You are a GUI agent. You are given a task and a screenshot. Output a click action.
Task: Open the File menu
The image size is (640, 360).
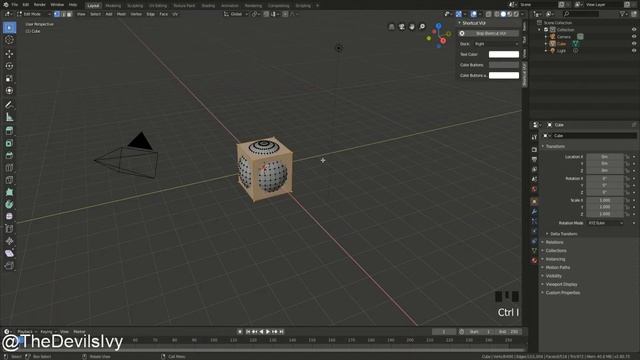click(x=14, y=5)
